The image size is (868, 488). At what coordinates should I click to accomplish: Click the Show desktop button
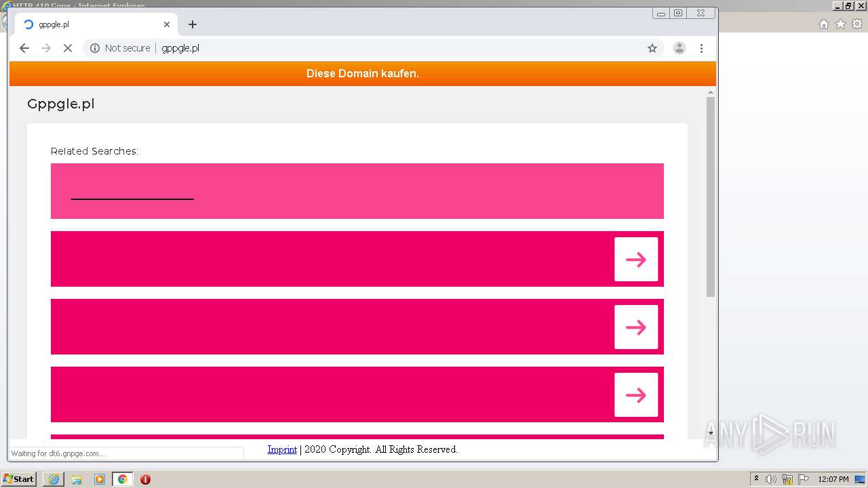pos(860,479)
